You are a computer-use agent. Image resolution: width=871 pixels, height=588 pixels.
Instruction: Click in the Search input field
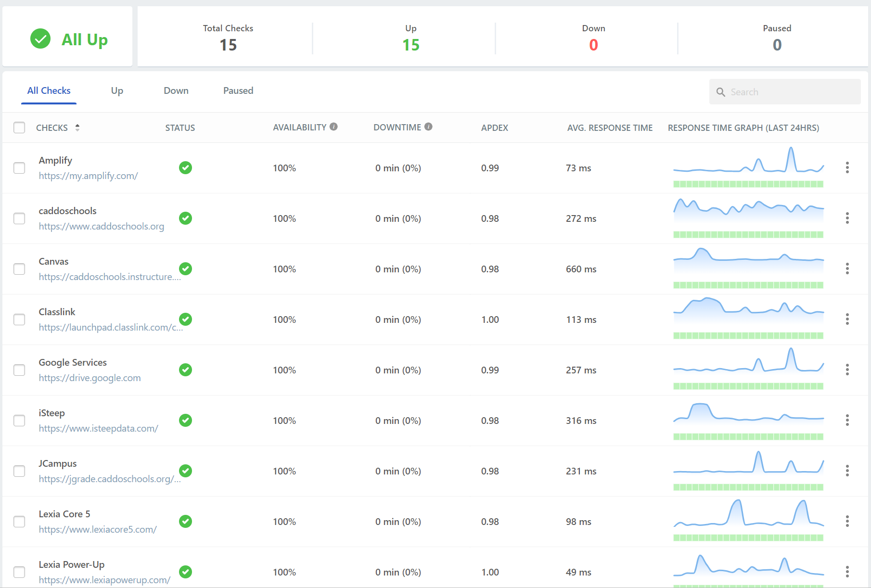[785, 92]
